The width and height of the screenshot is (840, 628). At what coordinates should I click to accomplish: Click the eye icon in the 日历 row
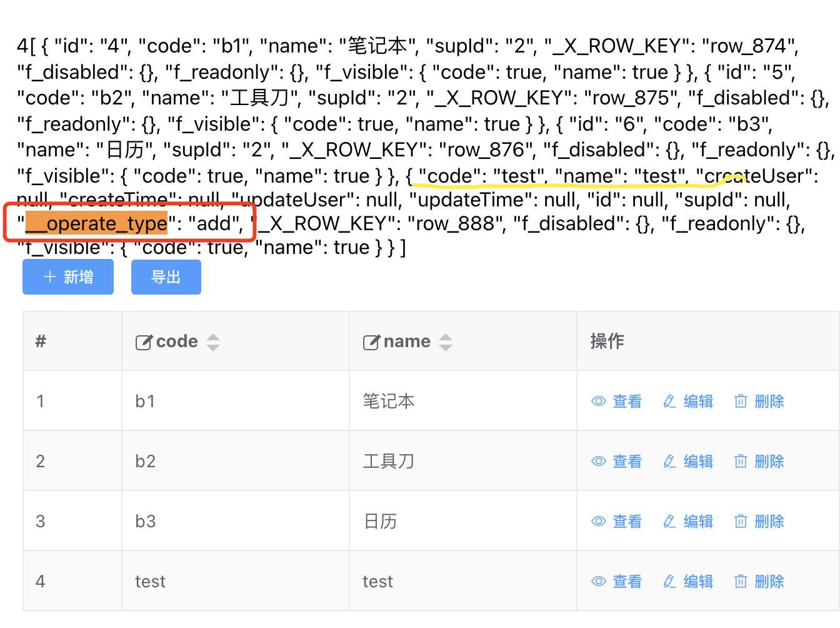coord(599,522)
